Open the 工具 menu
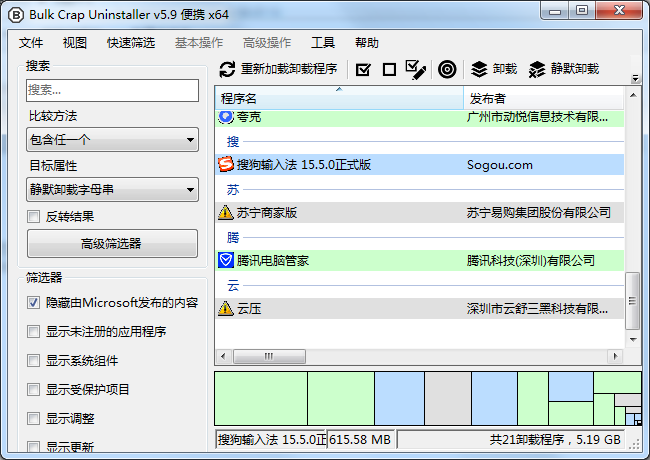650x460 pixels. tap(323, 43)
